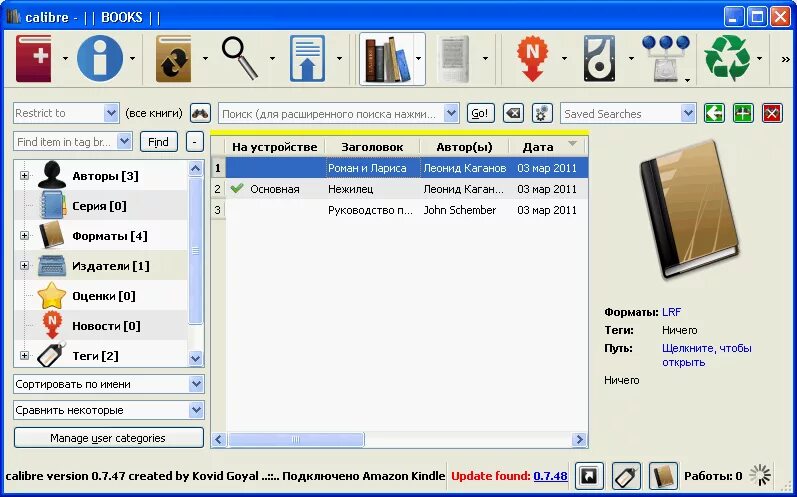Image resolution: width=797 pixels, height=497 pixels.
Task: Click the Go! search button
Action: (x=480, y=113)
